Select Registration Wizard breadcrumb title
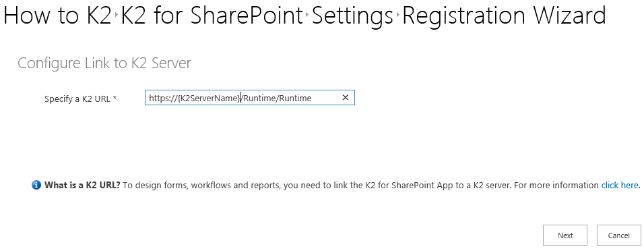Screen dimensions: 644x251 coord(504,16)
